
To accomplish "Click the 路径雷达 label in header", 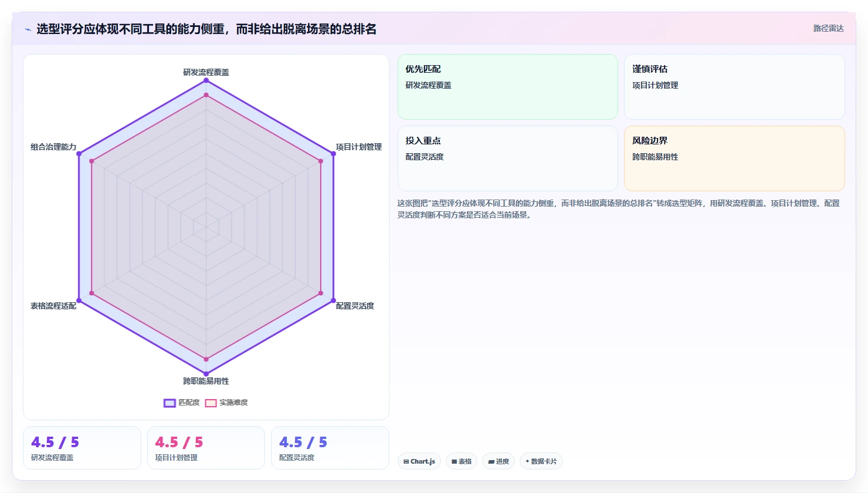I will tap(828, 28).
